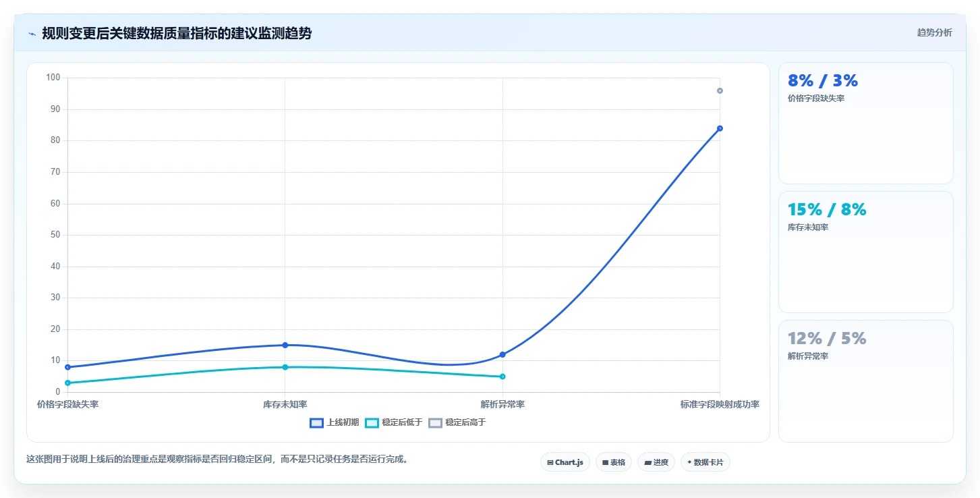The width and height of the screenshot is (980, 498).
Task: Click the x-axis label 标准字段映射成功率
Action: 720,404
